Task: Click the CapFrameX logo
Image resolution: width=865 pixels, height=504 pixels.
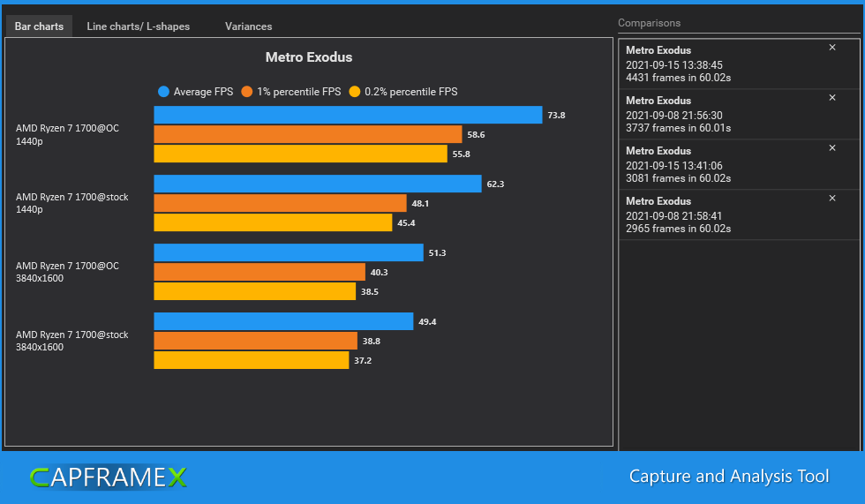Action: click(108, 477)
